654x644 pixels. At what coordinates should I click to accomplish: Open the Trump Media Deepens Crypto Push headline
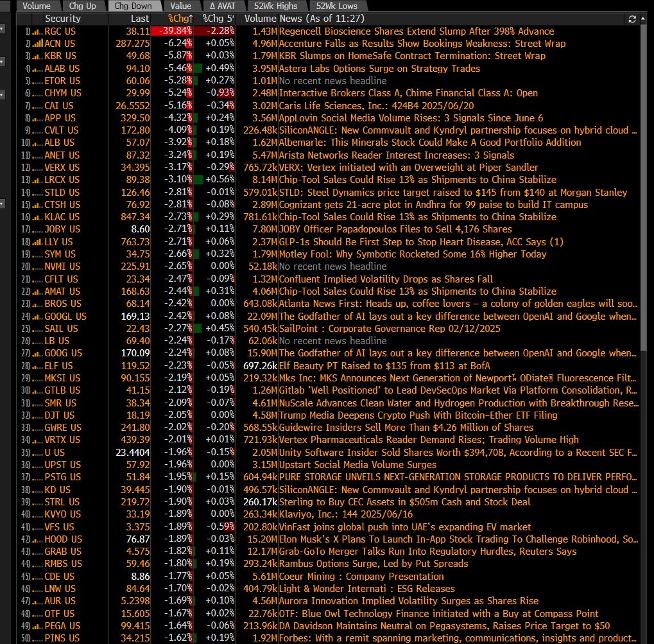point(418,415)
